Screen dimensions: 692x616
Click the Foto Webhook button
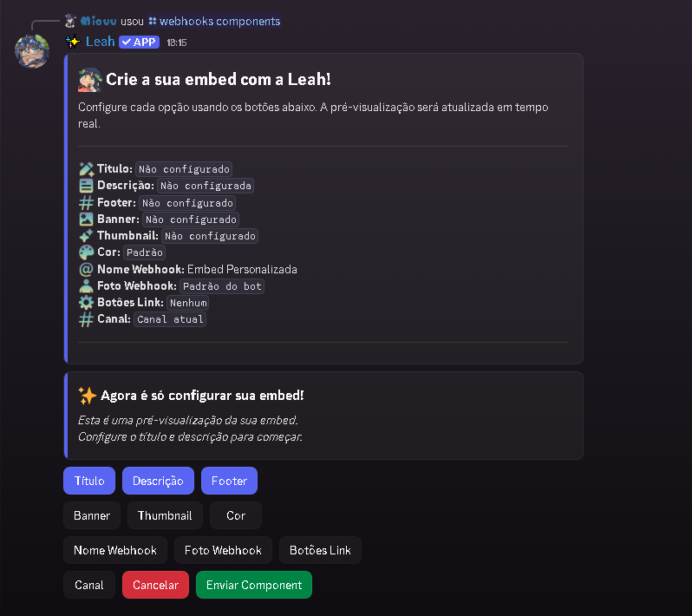point(223,550)
